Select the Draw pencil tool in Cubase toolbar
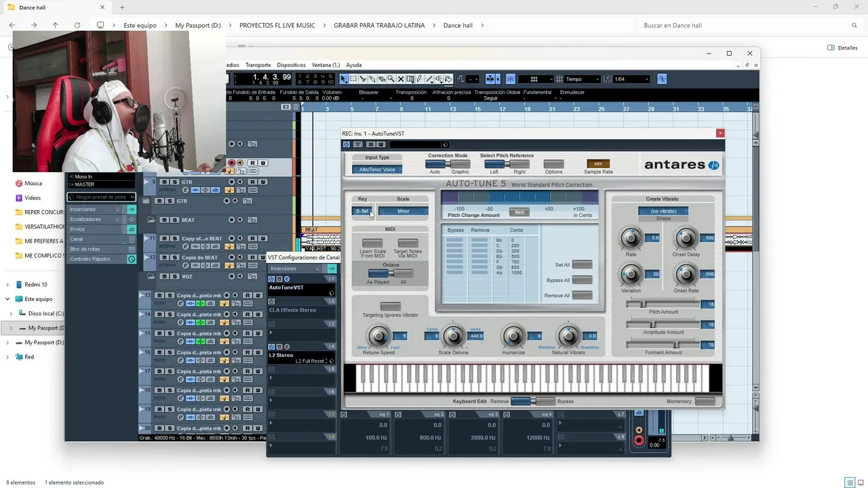Viewport: 868px width, 488px height. [419, 79]
